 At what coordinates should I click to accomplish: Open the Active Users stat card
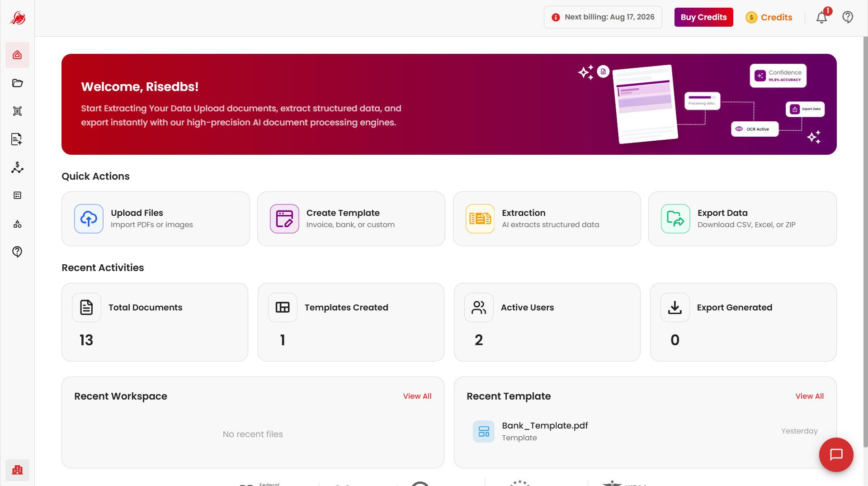coord(547,322)
